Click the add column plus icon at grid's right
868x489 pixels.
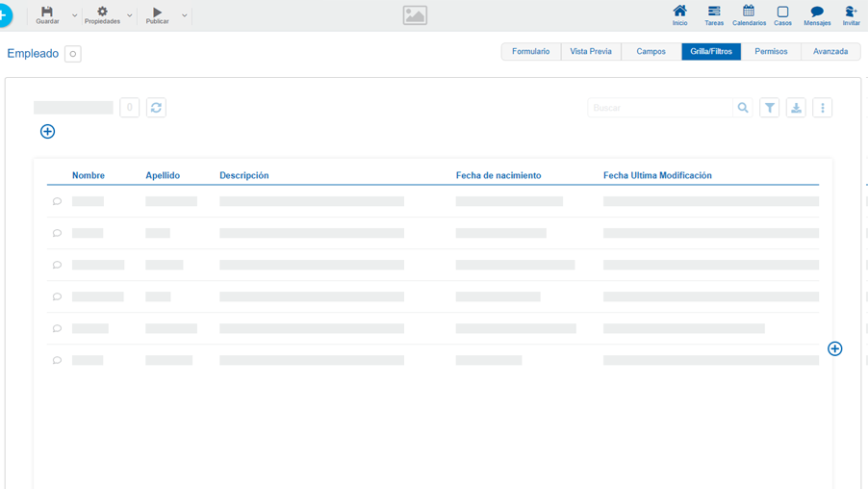pos(834,348)
